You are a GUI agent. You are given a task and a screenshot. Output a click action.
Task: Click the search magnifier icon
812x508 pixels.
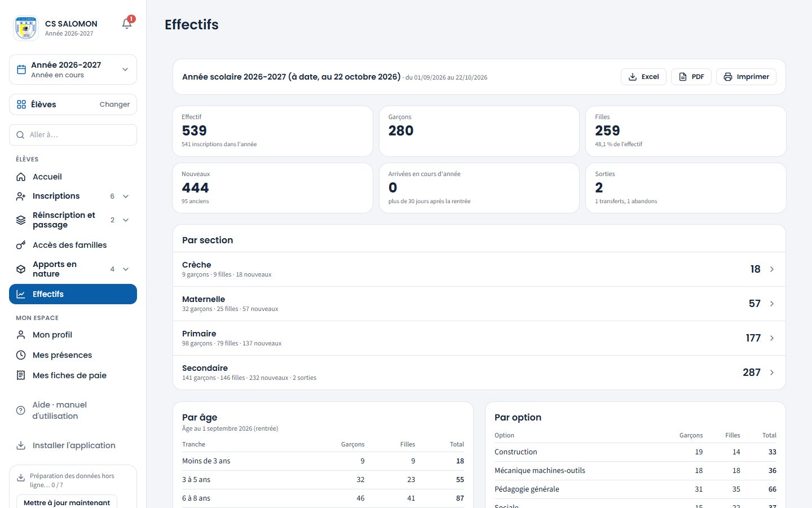20,135
